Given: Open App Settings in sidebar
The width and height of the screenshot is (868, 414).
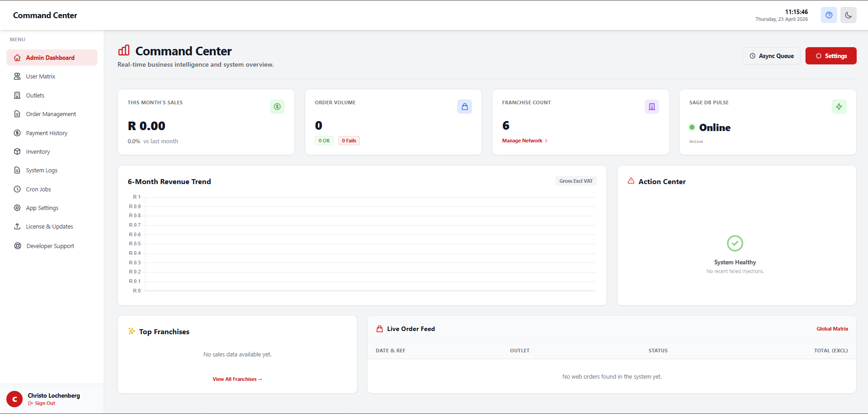Looking at the screenshot, I should [x=52, y=208].
